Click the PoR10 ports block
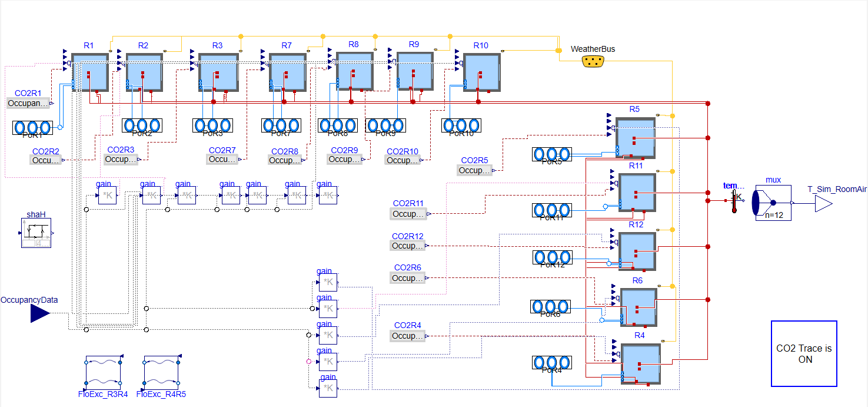 pos(461,125)
